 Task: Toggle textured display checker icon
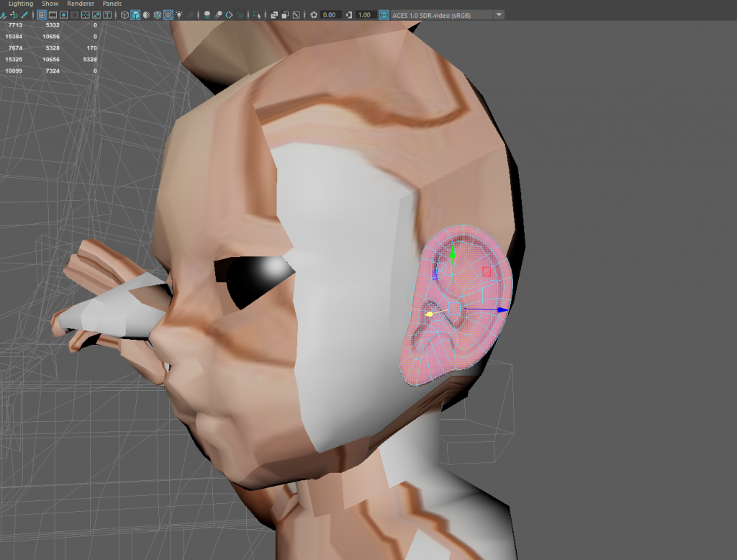(168, 14)
